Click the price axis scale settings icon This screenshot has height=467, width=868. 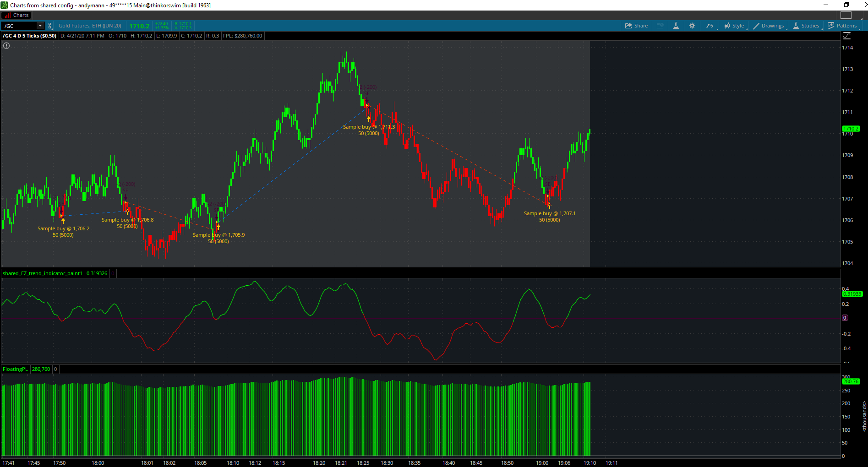(846, 36)
